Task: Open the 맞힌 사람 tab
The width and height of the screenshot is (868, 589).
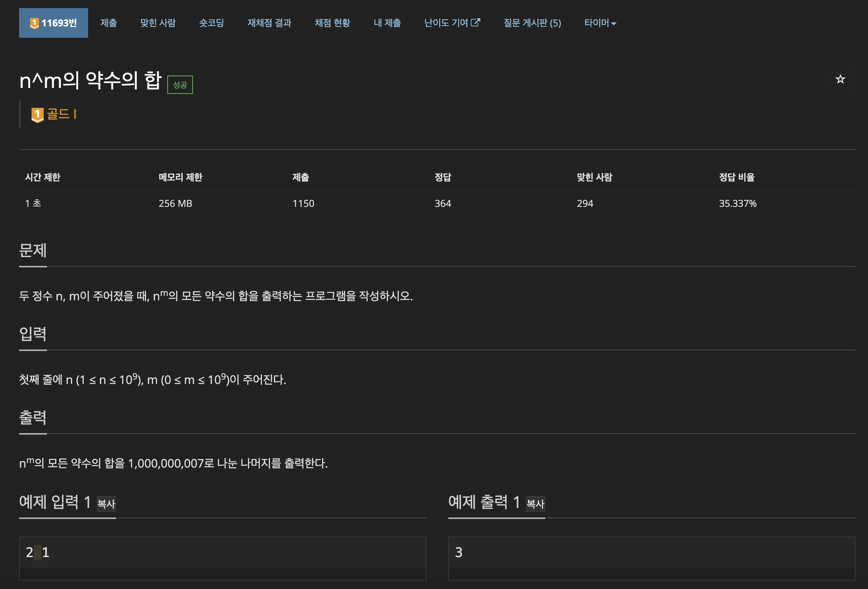Action: tap(158, 23)
